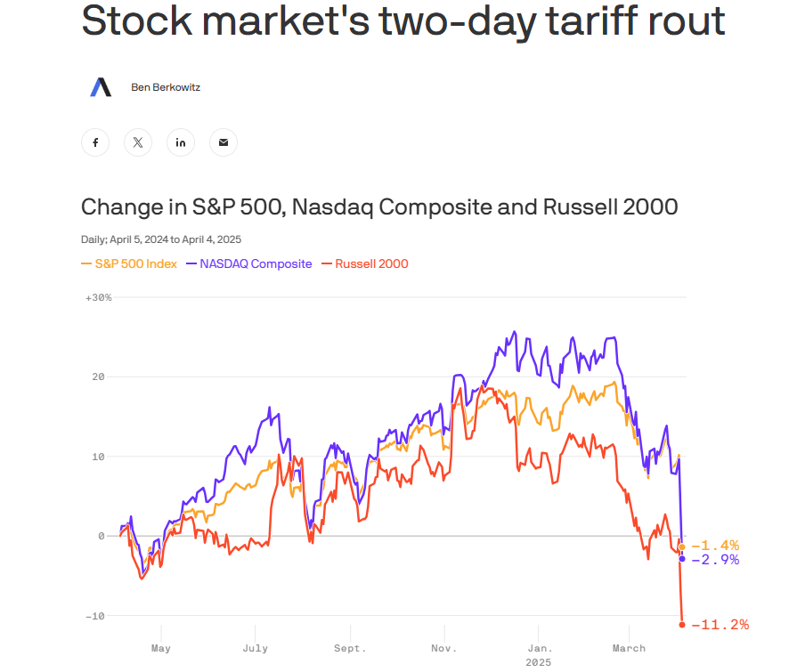Share article via email icon
797x672 pixels.
point(224,142)
